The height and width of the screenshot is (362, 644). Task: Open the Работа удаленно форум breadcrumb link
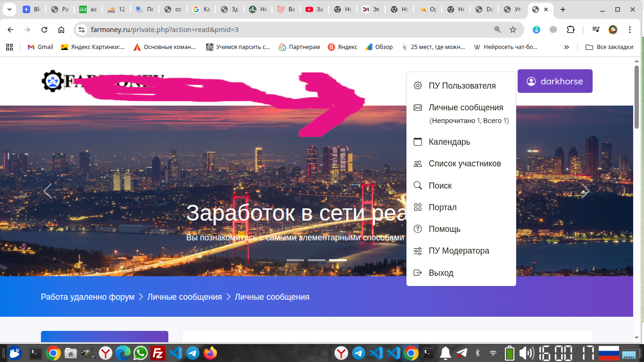click(88, 297)
